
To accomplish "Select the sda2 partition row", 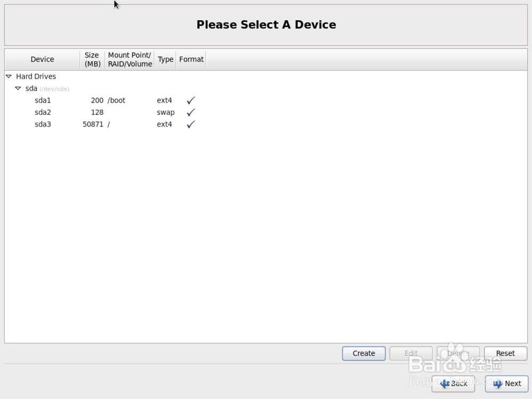I will click(x=266, y=112).
